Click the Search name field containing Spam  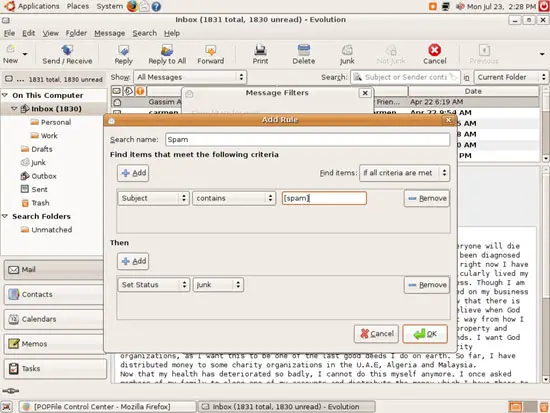pyautogui.click(x=307, y=139)
